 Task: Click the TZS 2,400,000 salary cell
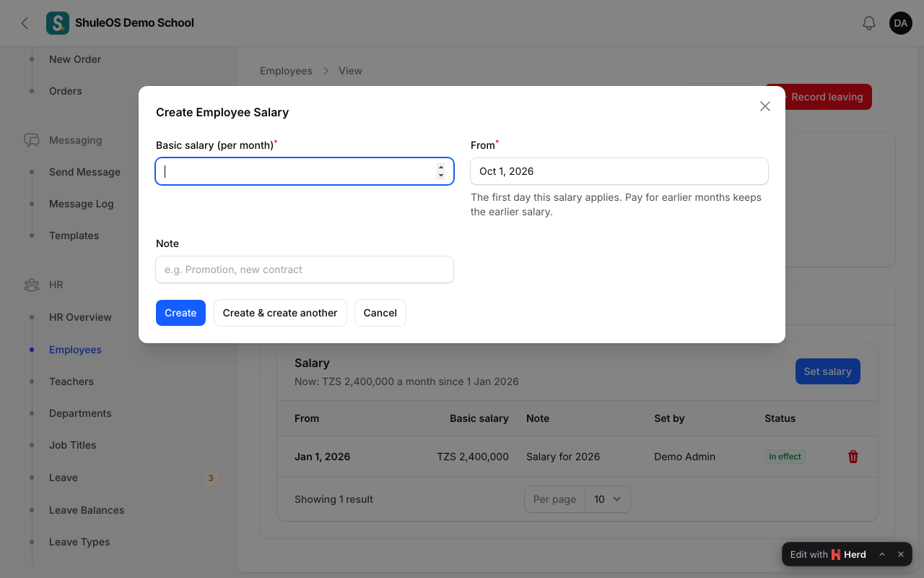[473, 457]
